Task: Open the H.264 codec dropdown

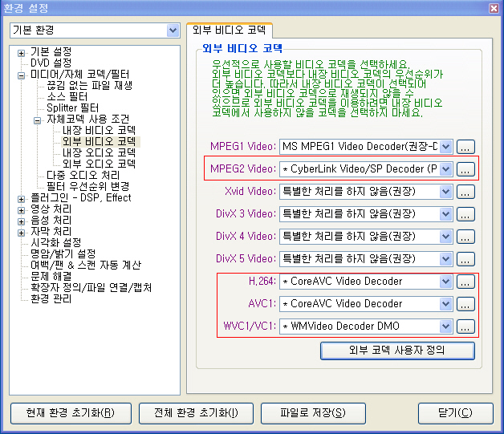Action: 446,282
